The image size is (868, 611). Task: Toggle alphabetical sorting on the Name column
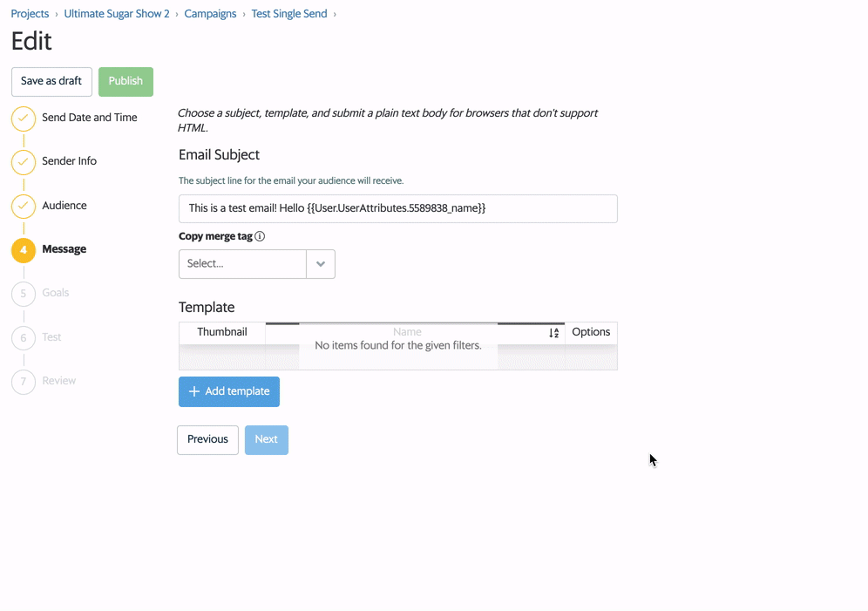pyautogui.click(x=553, y=332)
